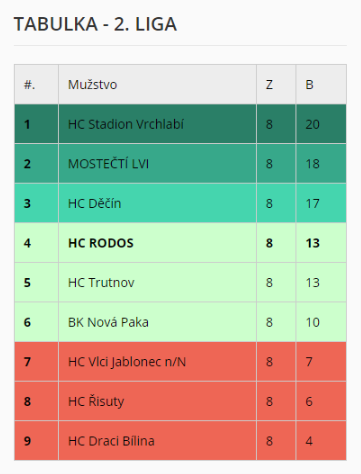361x474 pixels.
Task: Open HC Děčín team entry
Action: [x=94, y=203]
